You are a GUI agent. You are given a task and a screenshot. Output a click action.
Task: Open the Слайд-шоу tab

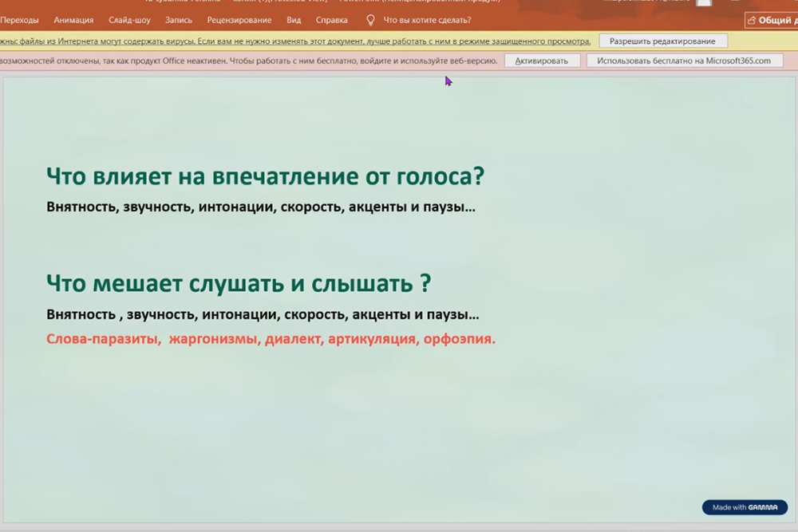click(x=129, y=20)
